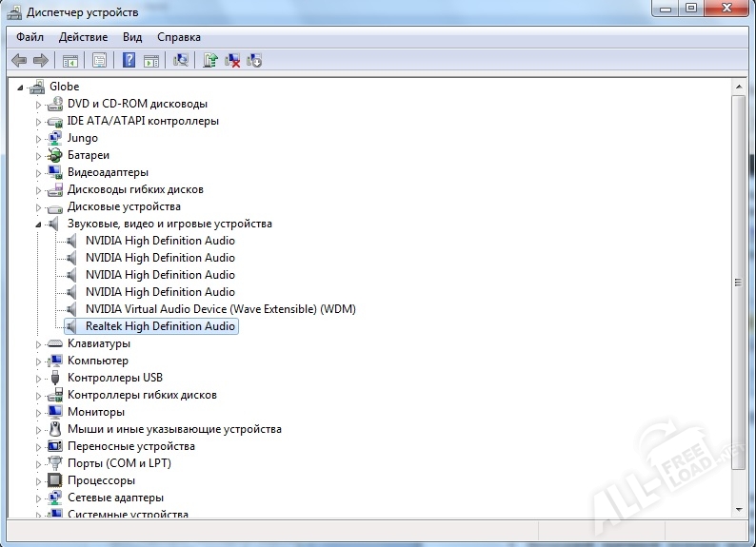The height and width of the screenshot is (547, 756).
Task: Open the Файл menu
Action: tap(30, 37)
